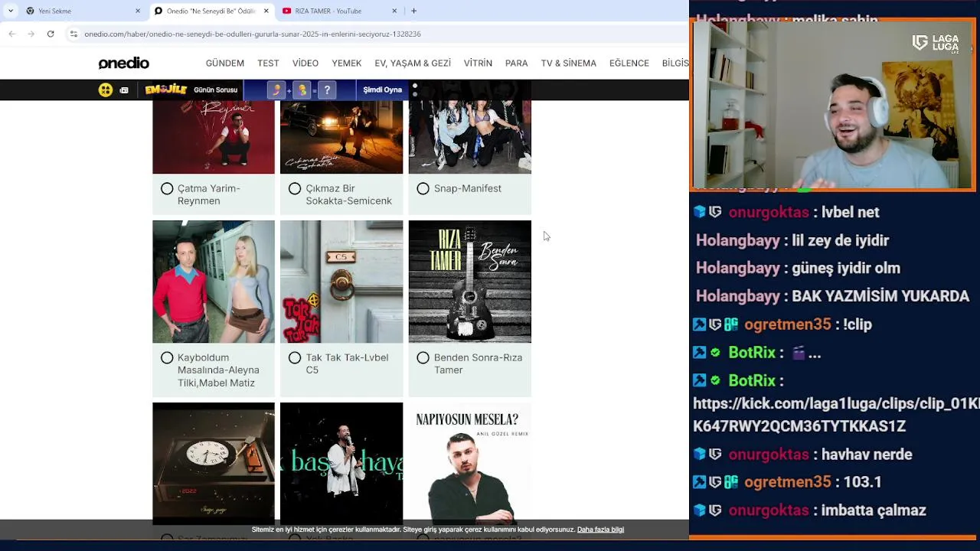Focus the onedio.com address bar

click(375, 34)
